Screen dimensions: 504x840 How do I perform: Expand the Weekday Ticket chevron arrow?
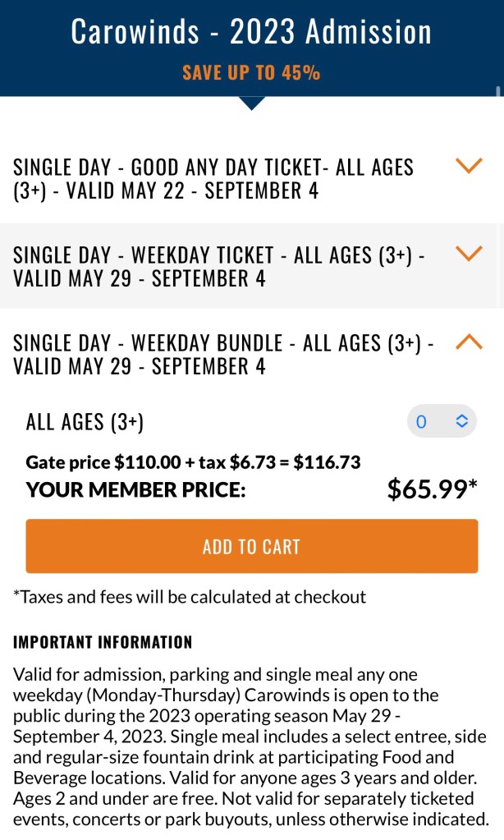[x=468, y=254]
